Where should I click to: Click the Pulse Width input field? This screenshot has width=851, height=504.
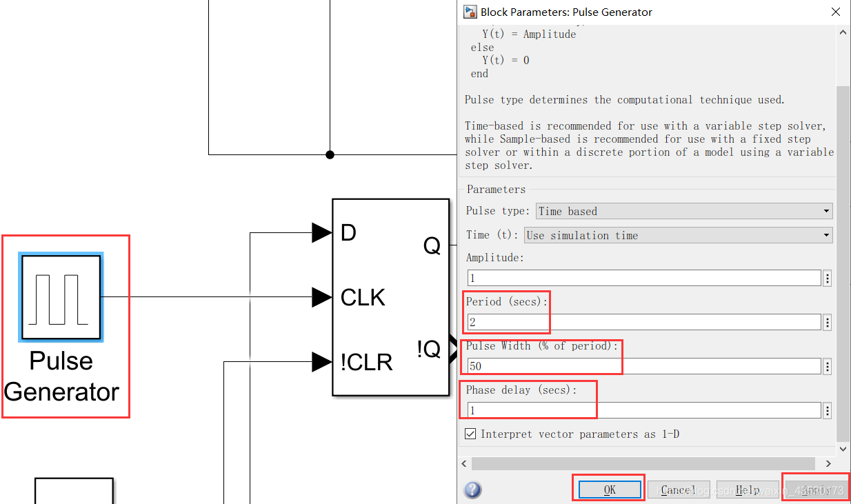coord(643,366)
